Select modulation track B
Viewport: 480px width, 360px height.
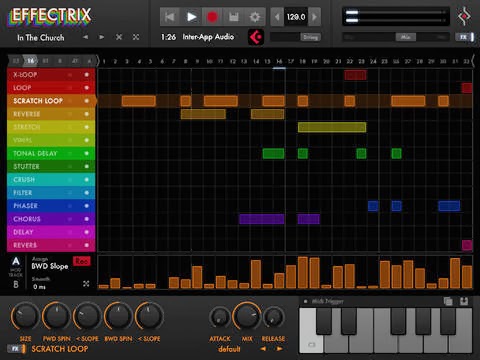16,284
